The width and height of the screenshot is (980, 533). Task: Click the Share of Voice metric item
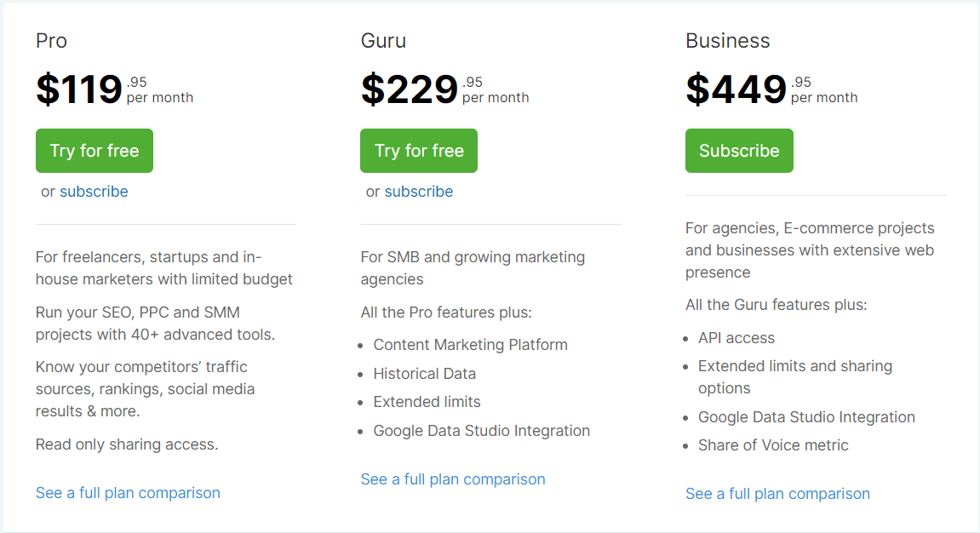coord(773,445)
